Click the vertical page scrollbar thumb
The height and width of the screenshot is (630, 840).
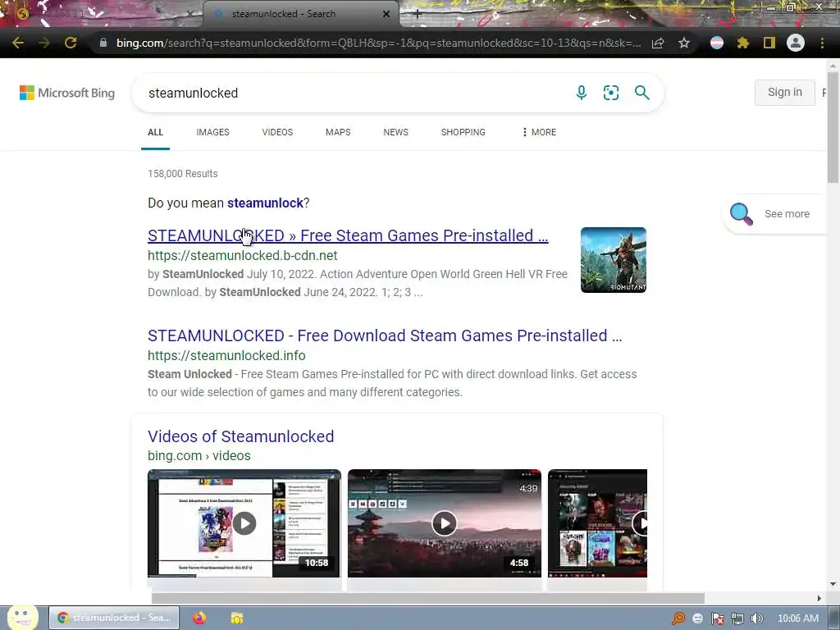tap(833, 129)
